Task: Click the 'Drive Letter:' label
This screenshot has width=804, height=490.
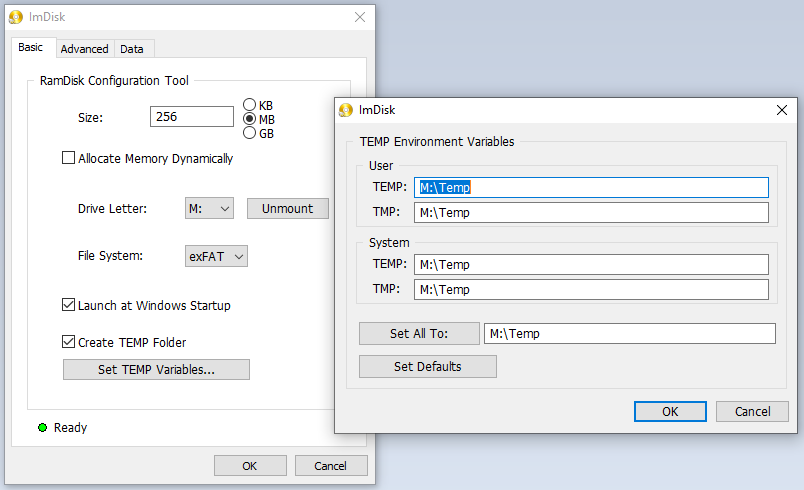Action: point(112,209)
